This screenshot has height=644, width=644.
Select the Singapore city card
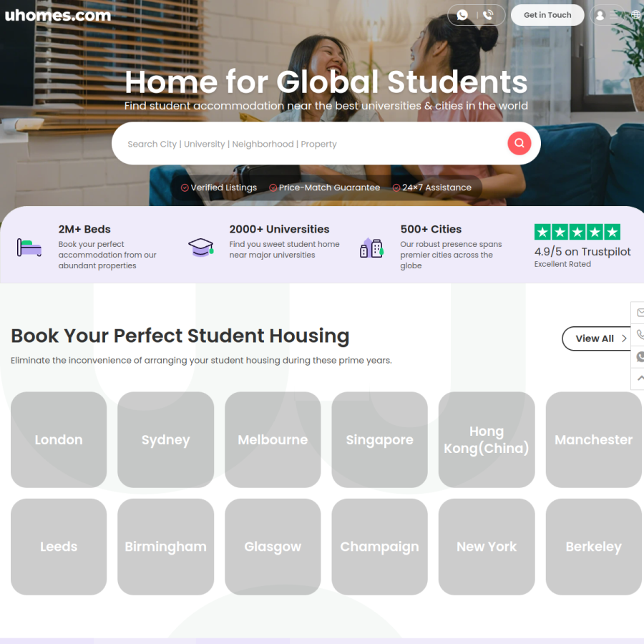[x=379, y=440]
